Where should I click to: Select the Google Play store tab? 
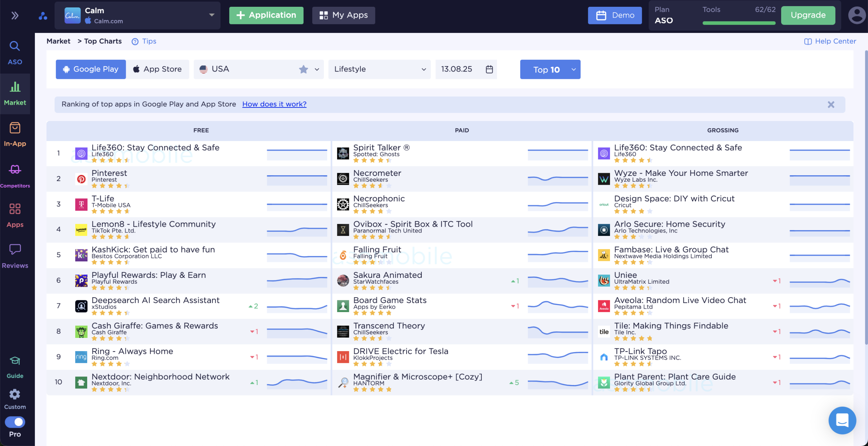coord(91,69)
